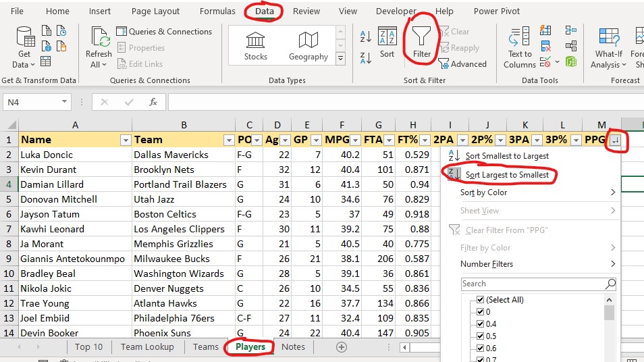The height and width of the screenshot is (362, 644).
Task: Select the Geography data type
Action: [308, 46]
